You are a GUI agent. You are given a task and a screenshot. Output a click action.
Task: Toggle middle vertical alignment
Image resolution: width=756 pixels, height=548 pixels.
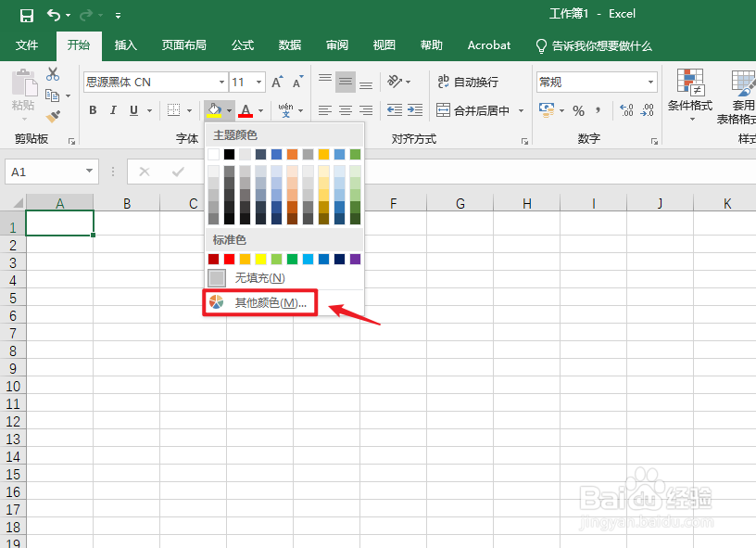[346, 82]
